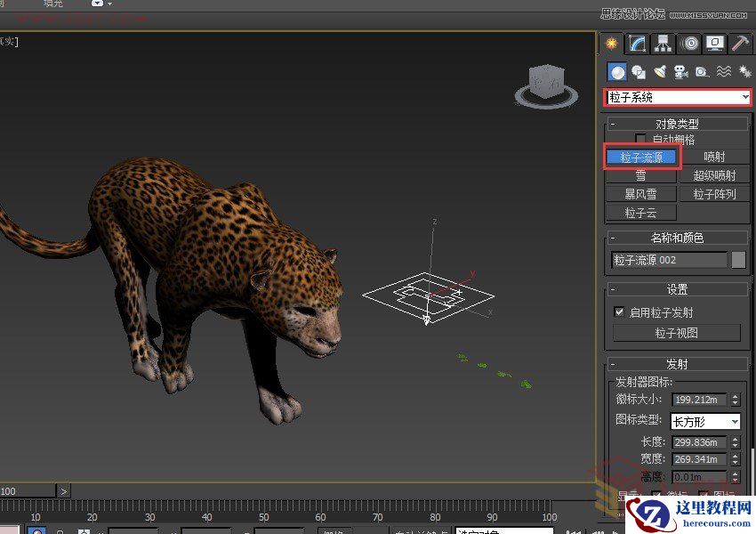Select the Space Warps category icon
Screen dimensions: 756x534
tap(723, 72)
